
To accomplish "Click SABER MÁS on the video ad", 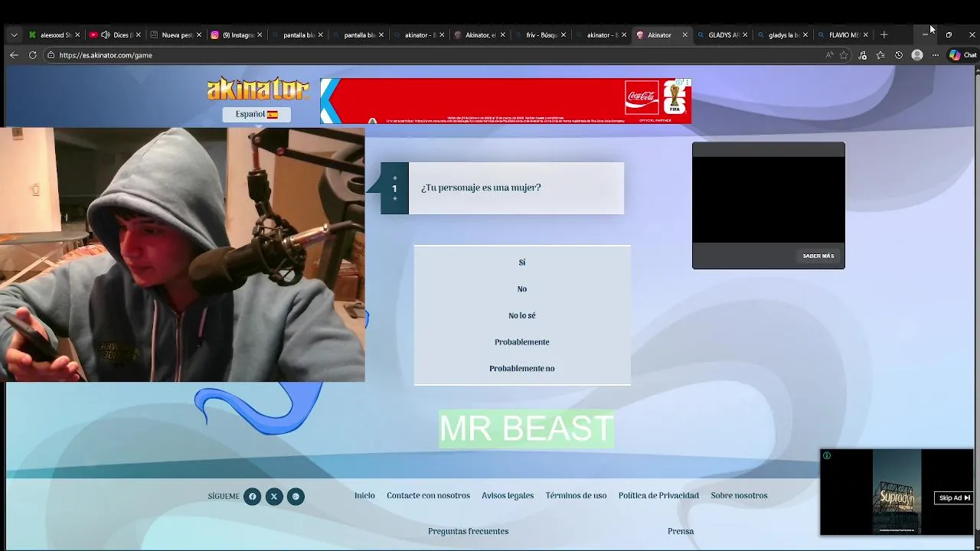I will point(818,256).
